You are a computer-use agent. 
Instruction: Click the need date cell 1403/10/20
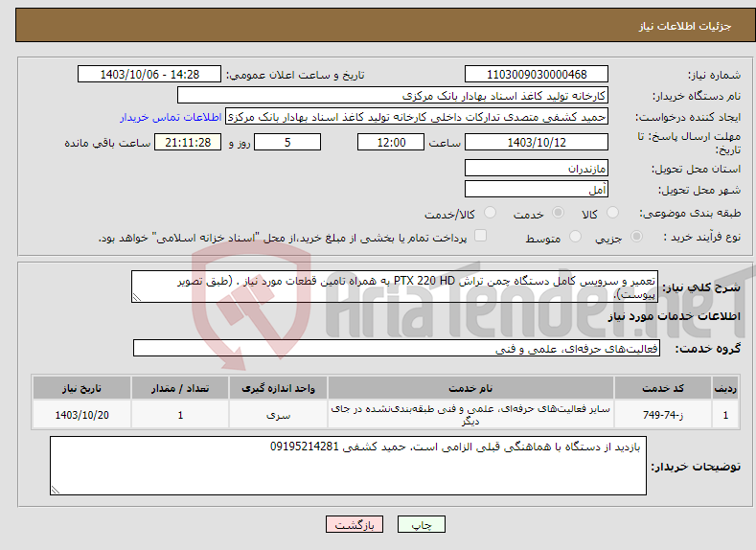click(x=81, y=415)
